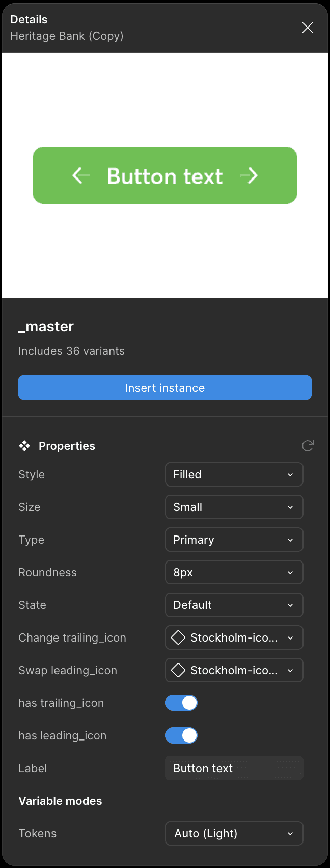
Task: Click the reset properties refresh icon
Action: 308,446
